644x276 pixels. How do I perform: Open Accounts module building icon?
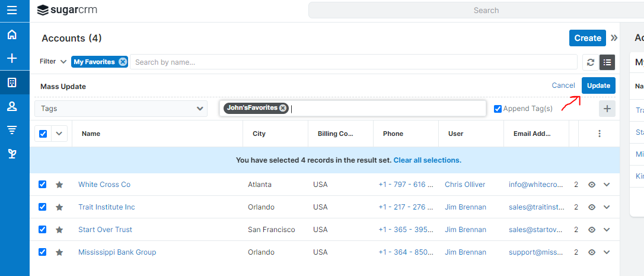[x=12, y=83]
